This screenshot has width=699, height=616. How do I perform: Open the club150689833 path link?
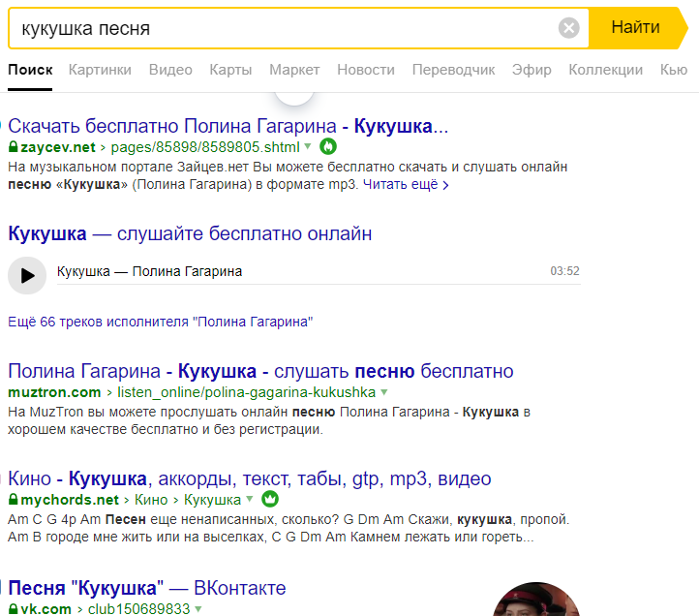[x=138, y=609]
